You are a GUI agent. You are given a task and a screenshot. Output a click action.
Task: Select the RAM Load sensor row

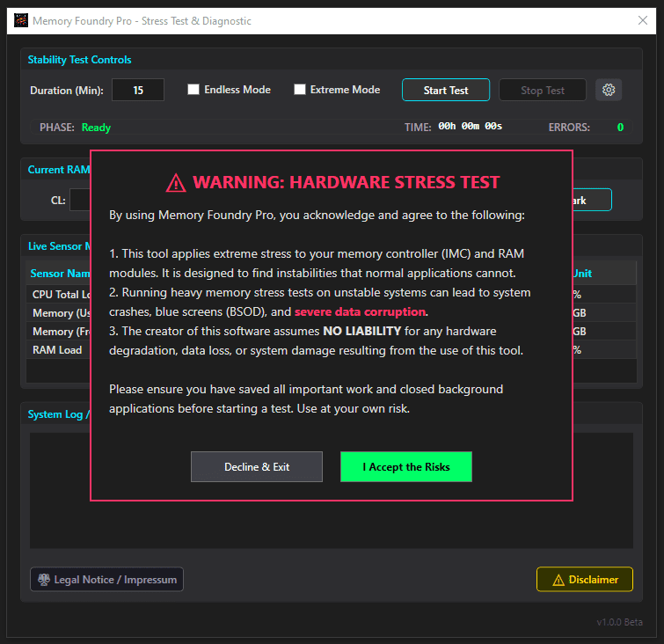click(x=332, y=350)
